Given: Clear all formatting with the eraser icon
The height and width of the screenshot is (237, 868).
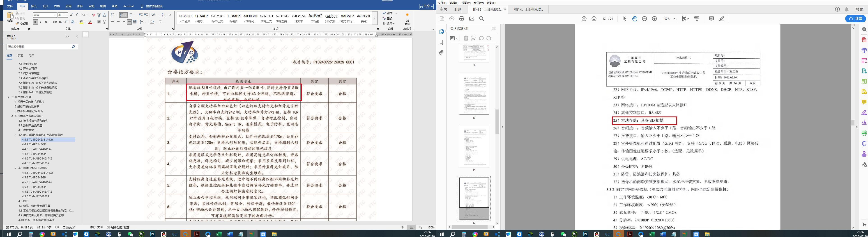Looking at the screenshot, I should (94, 15).
